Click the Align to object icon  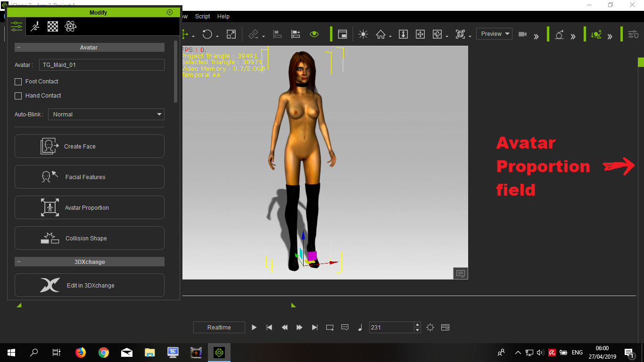296,34
